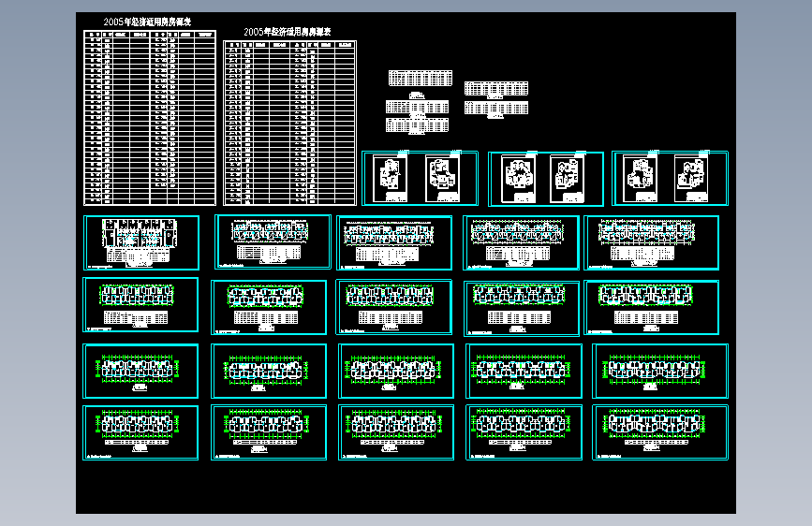
Task: Select the housing table under the second title
Action: 290,124
